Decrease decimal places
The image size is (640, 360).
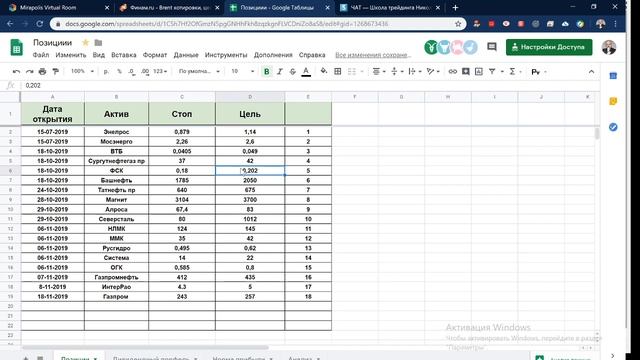point(131,71)
